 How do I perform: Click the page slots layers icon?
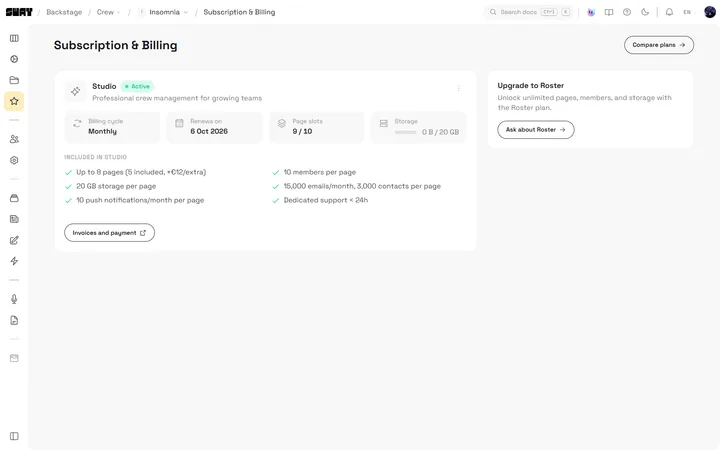coord(282,123)
